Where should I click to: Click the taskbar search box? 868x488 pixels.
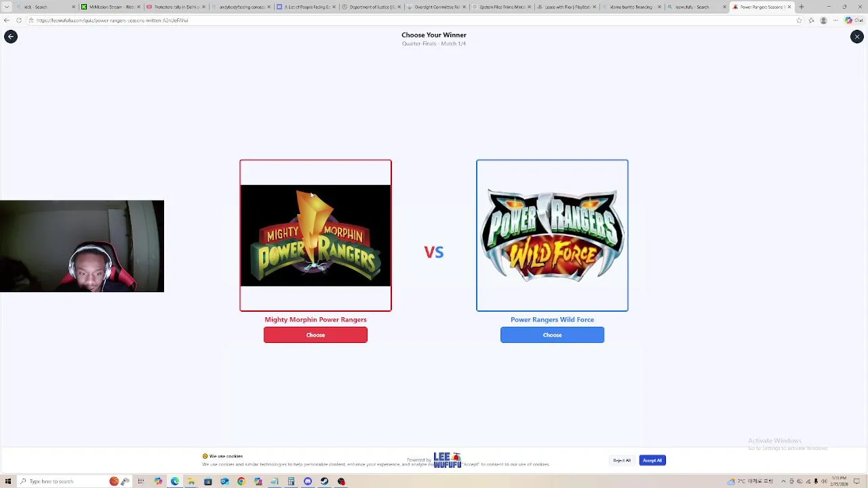pyautogui.click(x=75, y=481)
